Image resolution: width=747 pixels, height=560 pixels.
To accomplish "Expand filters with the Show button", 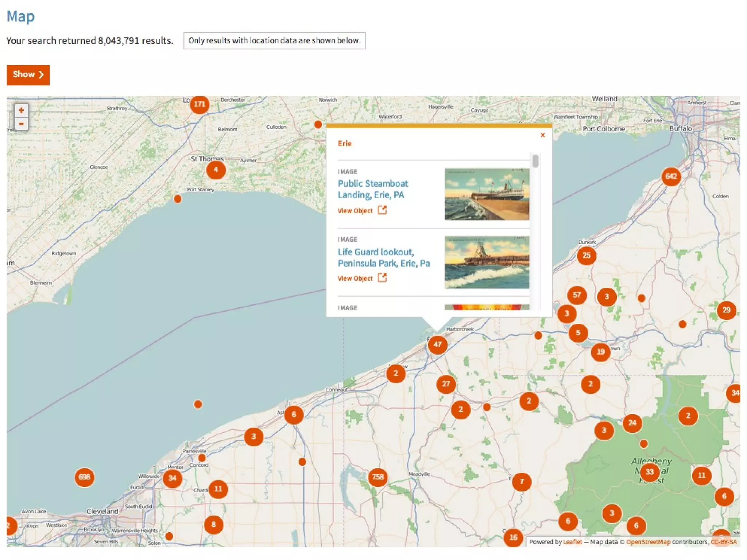I will point(28,75).
